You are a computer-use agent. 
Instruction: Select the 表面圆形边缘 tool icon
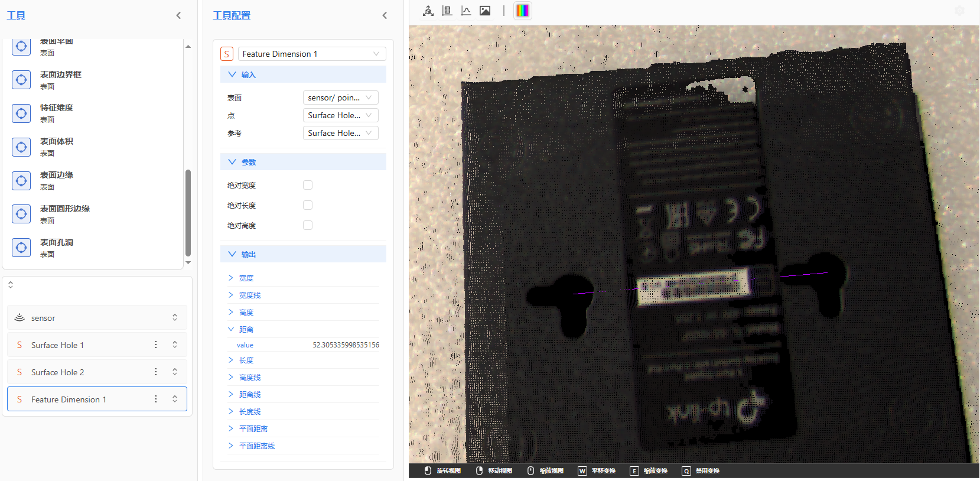(21, 214)
